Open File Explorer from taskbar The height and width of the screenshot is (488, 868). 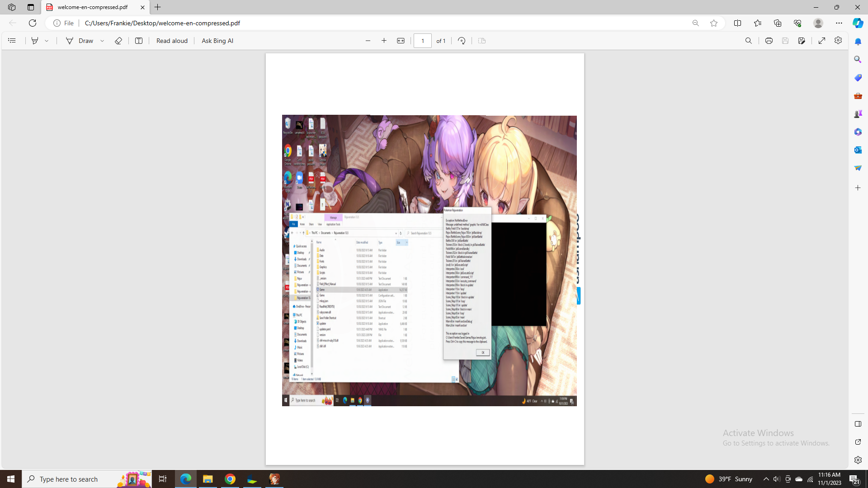coord(208,479)
